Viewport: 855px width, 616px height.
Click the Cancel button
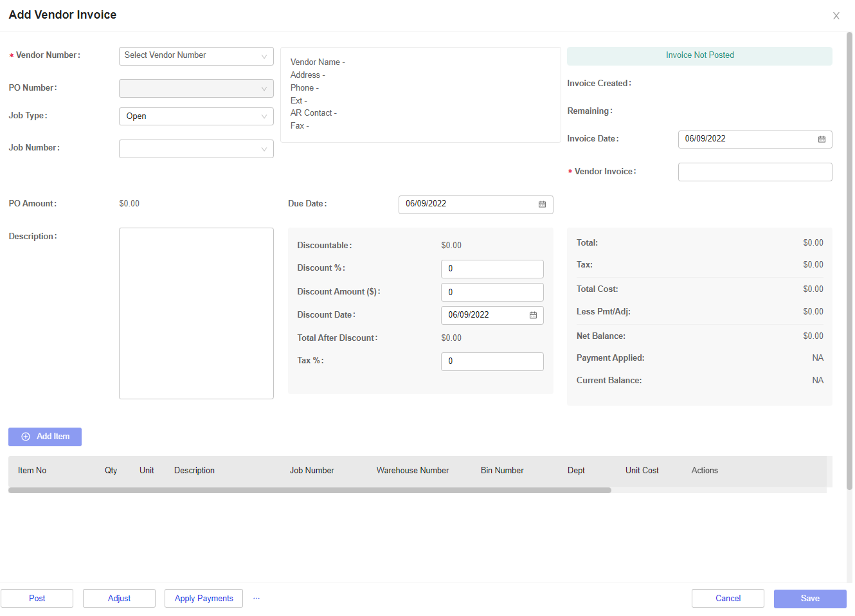coord(728,598)
